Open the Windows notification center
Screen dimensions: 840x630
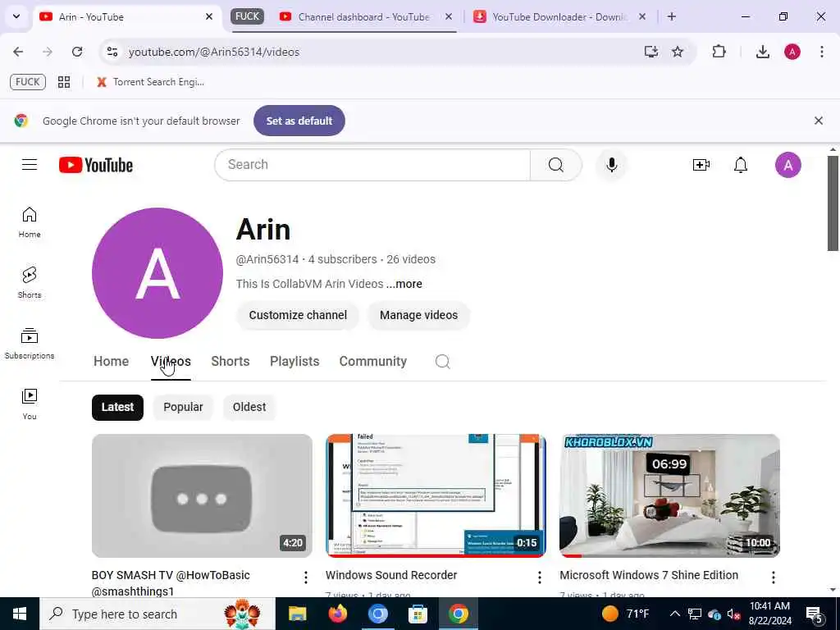(x=815, y=614)
